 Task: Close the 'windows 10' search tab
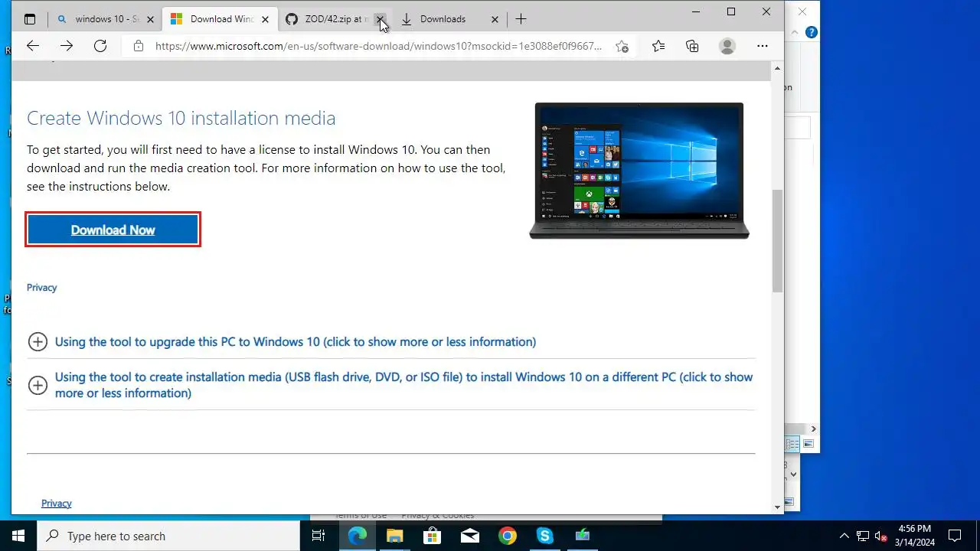150,19
